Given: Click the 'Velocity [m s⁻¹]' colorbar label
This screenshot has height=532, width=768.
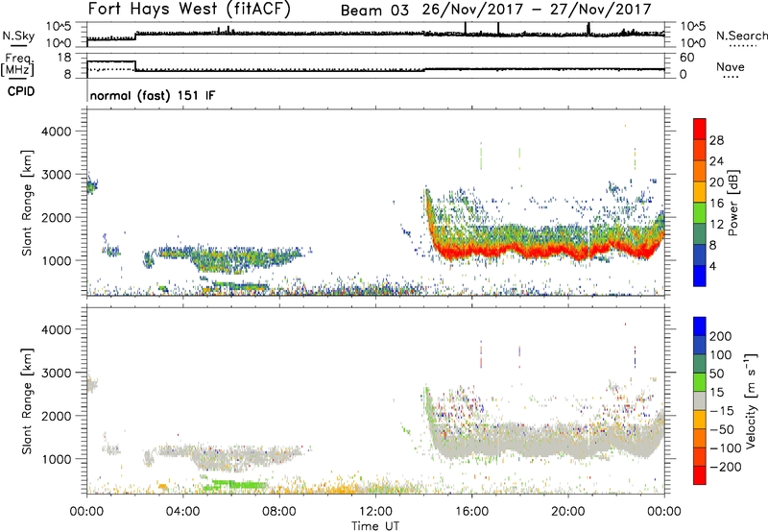Looking at the screenshot, I should (x=751, y=400).
